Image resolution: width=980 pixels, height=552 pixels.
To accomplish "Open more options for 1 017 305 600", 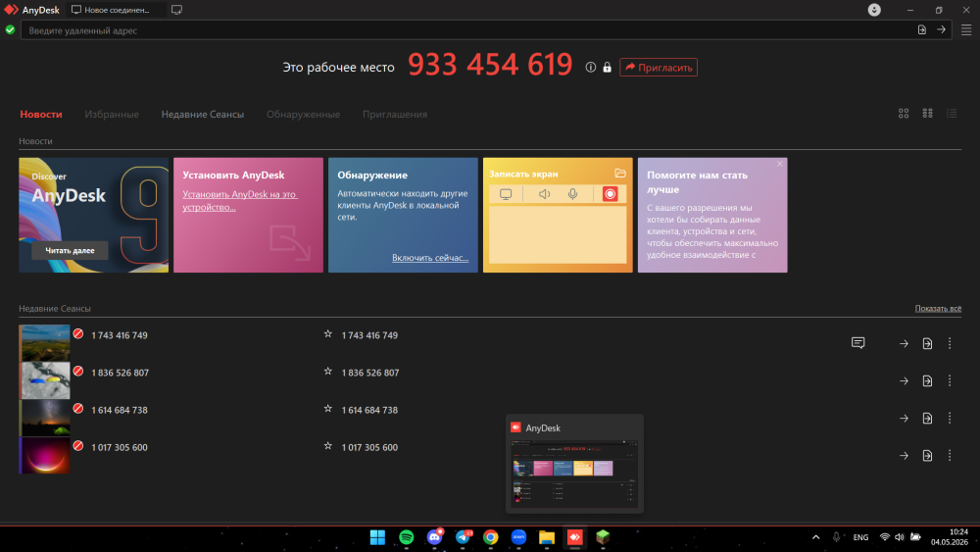I will point(950,456).
